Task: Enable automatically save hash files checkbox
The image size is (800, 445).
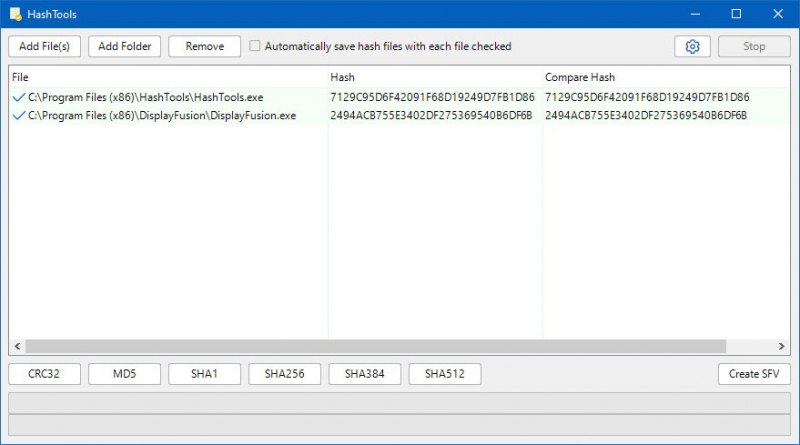Action: click(x=255, y=46)
